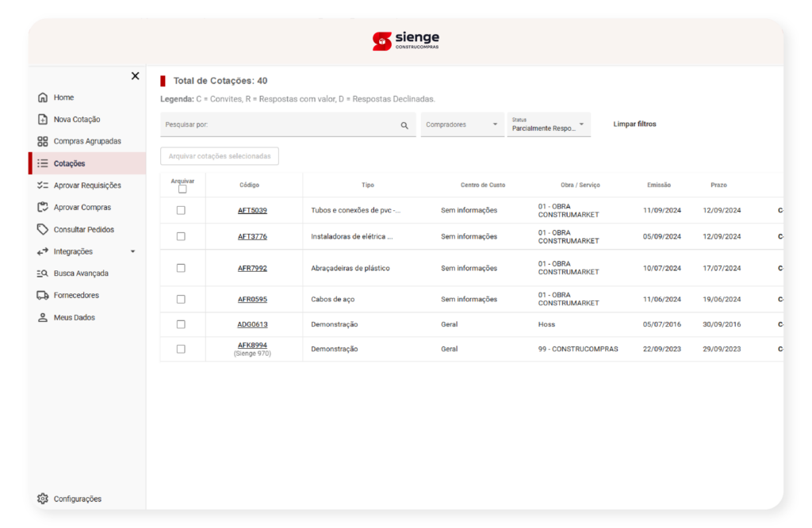
Task: Click the Obra / Serviço column header
Action: 580,185
